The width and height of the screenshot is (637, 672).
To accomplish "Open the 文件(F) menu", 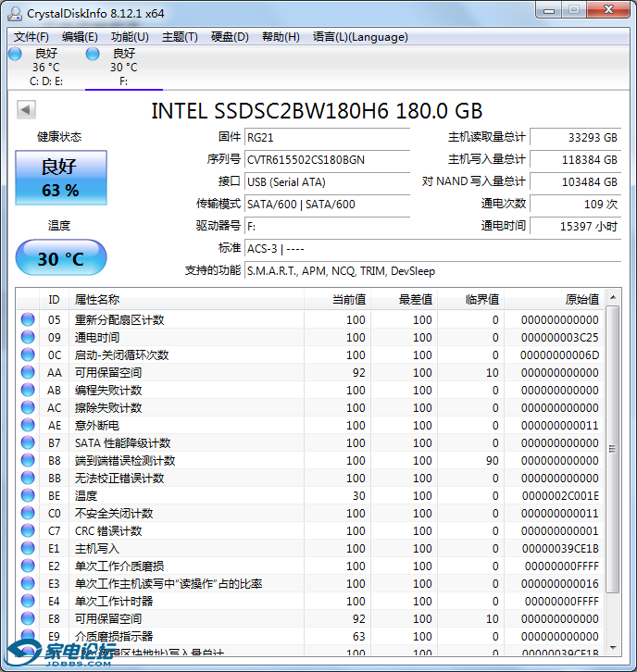I will click(31, 37).
